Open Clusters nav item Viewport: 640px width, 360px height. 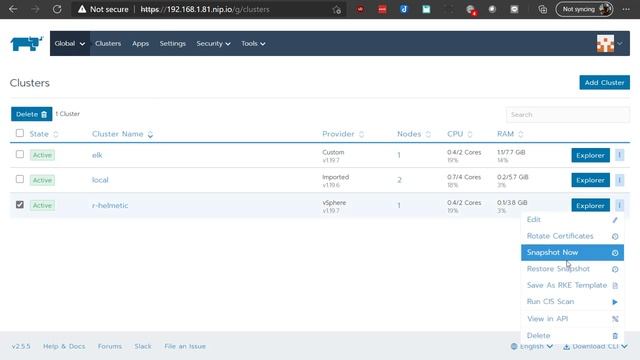point(108,43)
